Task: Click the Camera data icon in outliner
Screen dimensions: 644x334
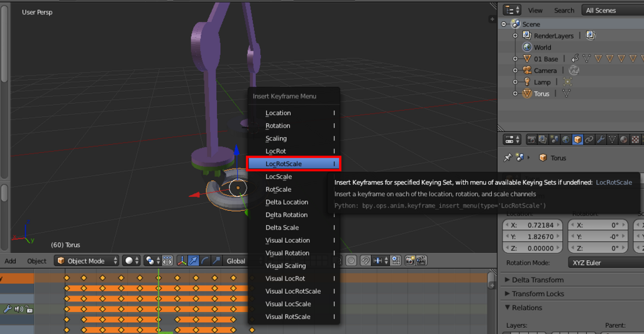Action: coord(574,70)
